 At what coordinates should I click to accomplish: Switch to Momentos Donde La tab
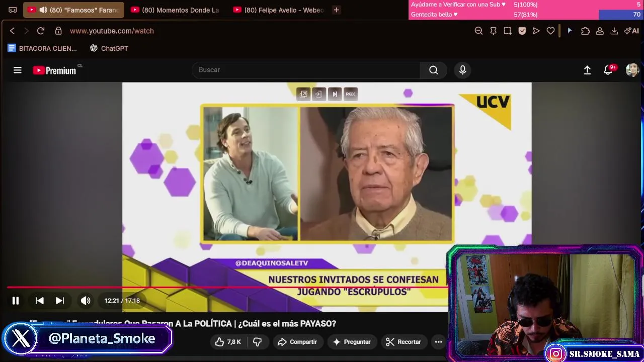175,10
